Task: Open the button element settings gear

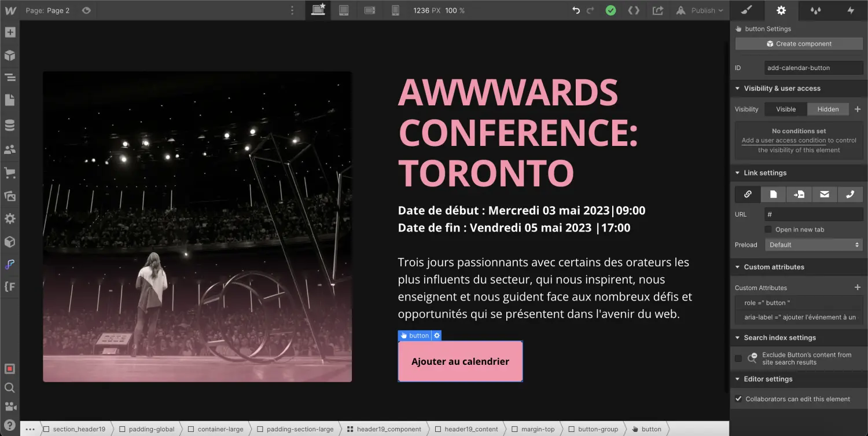Action: 437,335
